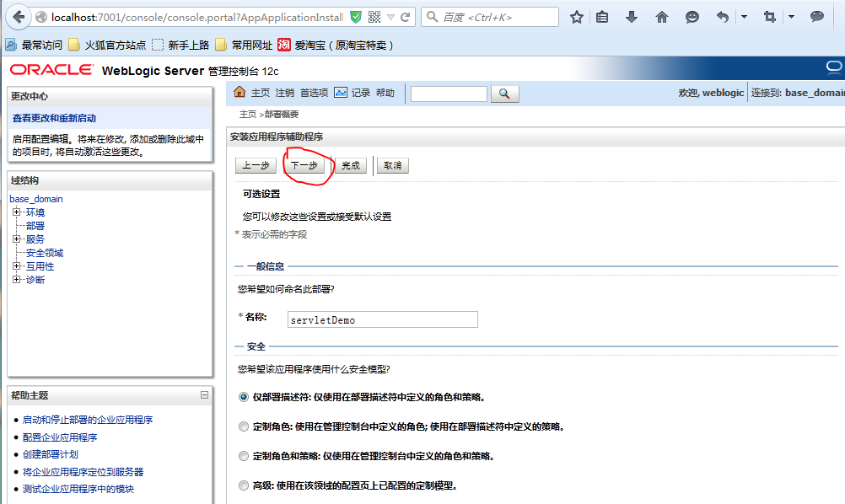845x504 pixels.
Task: Bookmark this page with the star icon
Action: [x=577, y=17]
